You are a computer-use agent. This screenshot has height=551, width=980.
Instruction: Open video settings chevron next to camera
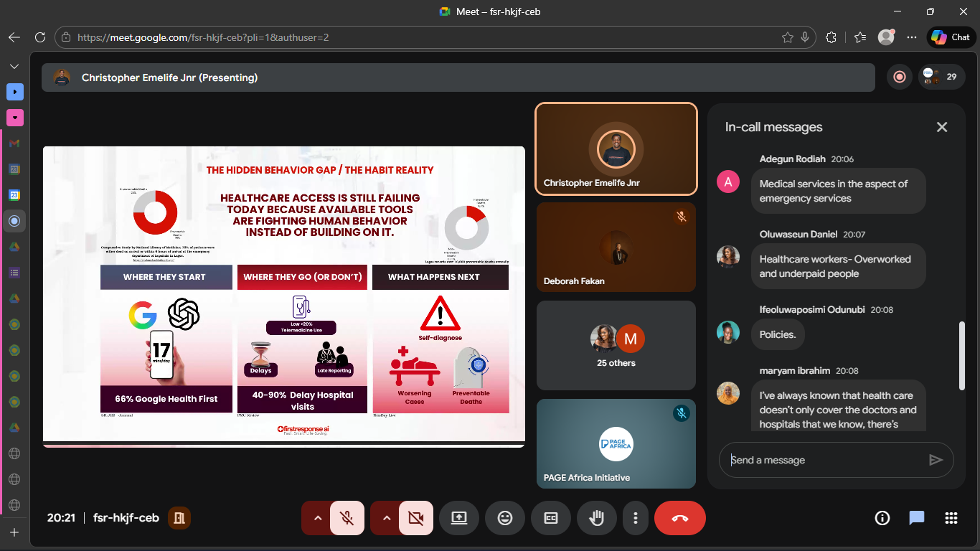387,518
